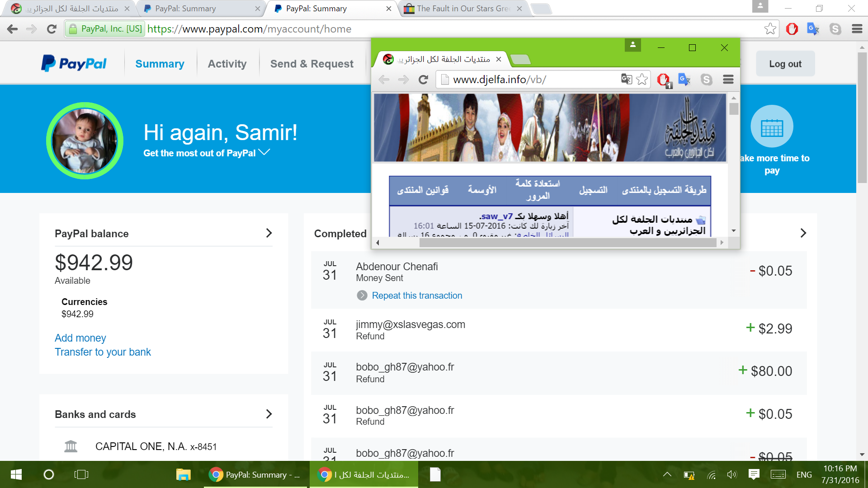Expand Get the most out of PayPal
868x488 pixels.
[x=207, y=153]
